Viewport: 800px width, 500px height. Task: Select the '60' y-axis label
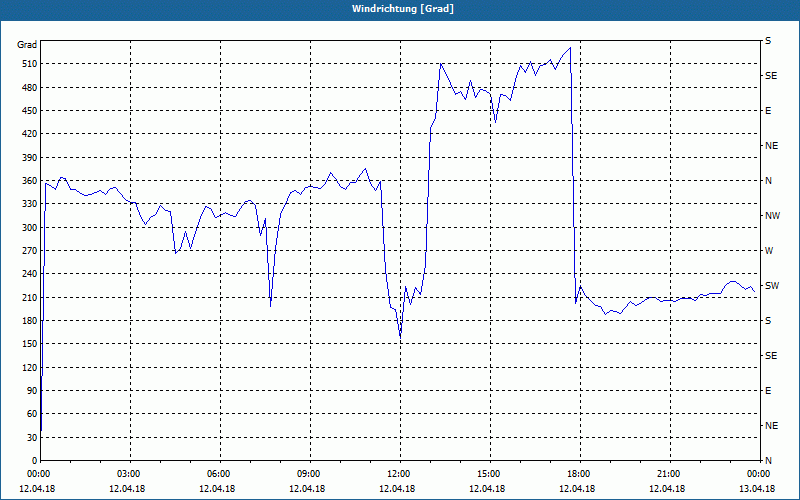pos(32,414)
